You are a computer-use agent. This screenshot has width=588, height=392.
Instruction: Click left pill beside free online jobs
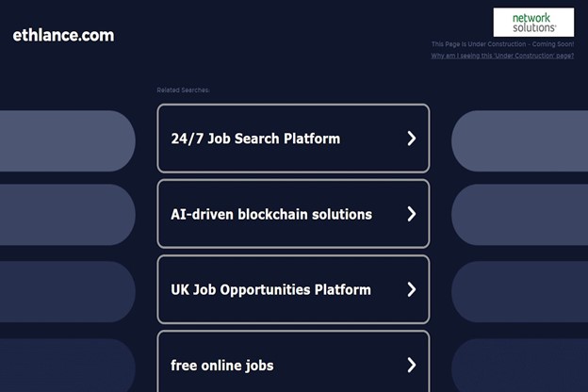tap(68, 366)
